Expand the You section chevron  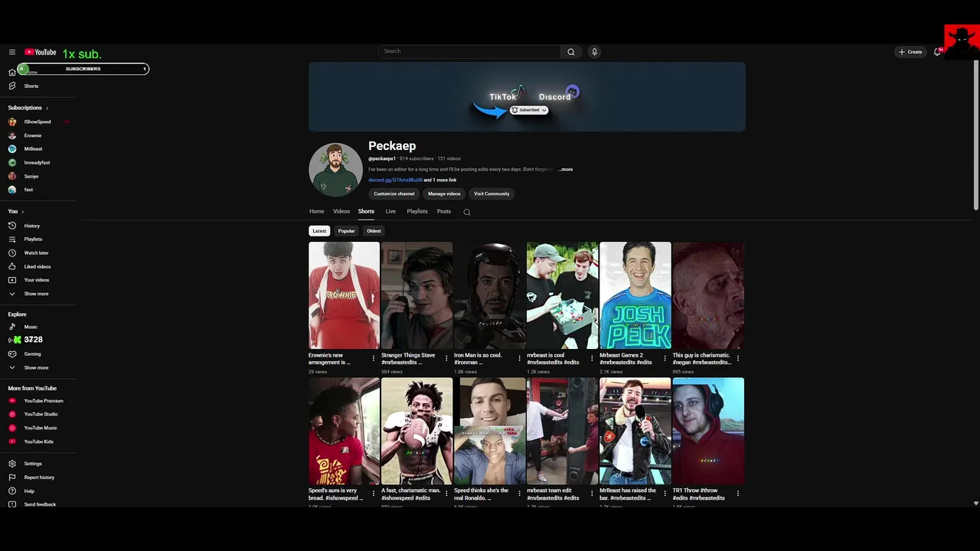[x=22, y=211]
